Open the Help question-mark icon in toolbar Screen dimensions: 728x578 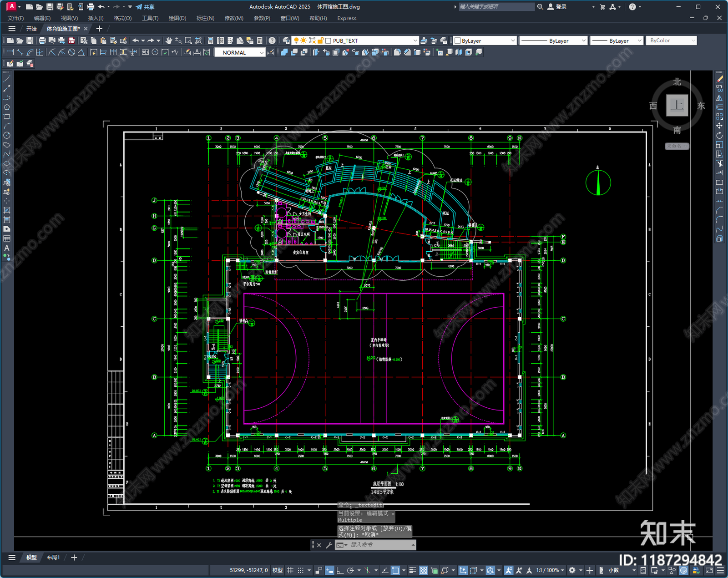point(272,41)
